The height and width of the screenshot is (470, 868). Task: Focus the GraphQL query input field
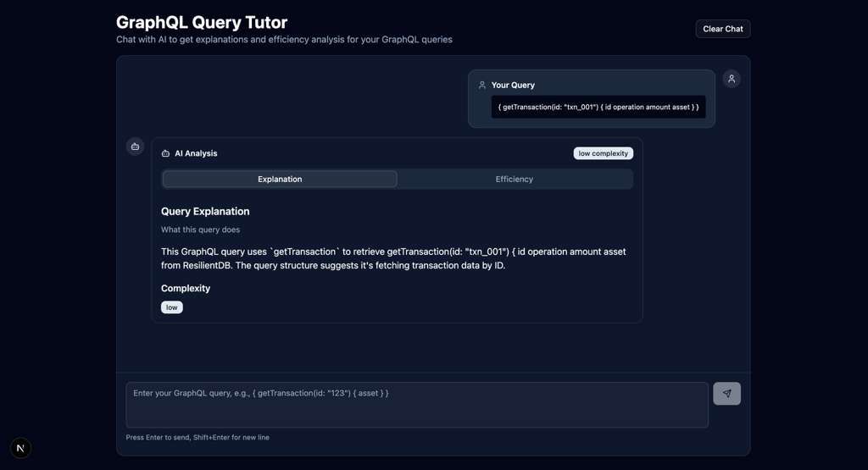pyautogui.click(x=416, y=404)
